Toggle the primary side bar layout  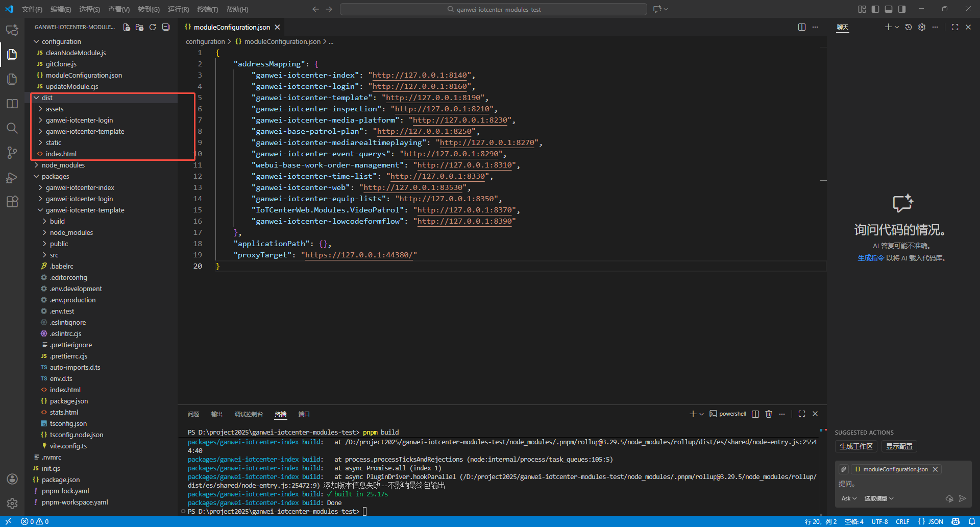pyautogui.click(x=875, y=9)
